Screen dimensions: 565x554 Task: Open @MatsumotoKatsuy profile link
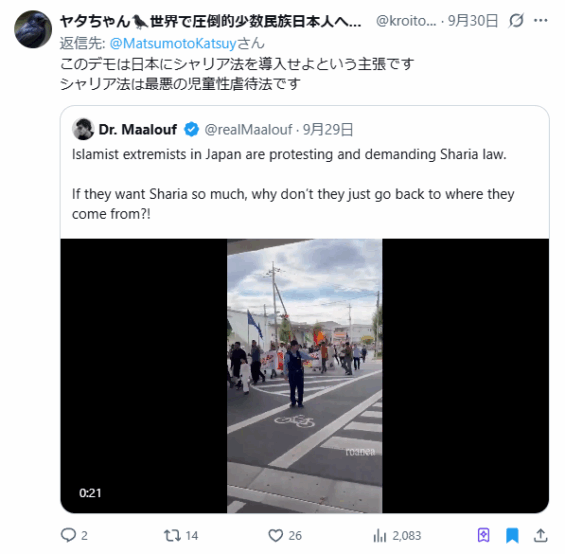click(173, 44)
